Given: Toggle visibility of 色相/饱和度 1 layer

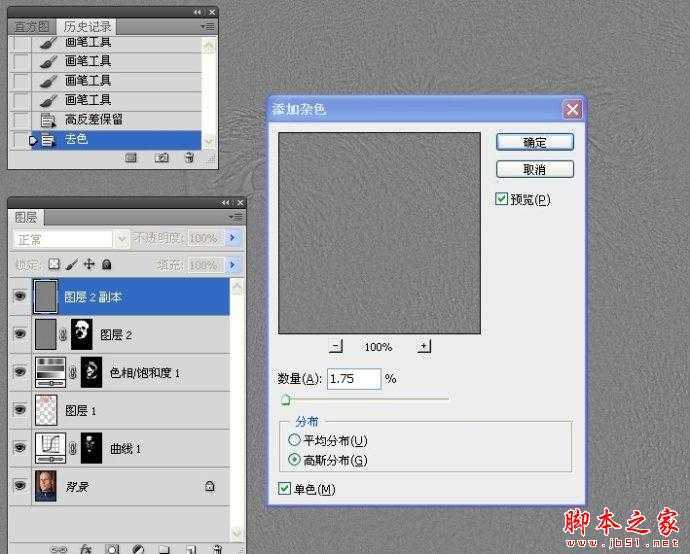Looking at the screenshot, I should coord(20,372).
